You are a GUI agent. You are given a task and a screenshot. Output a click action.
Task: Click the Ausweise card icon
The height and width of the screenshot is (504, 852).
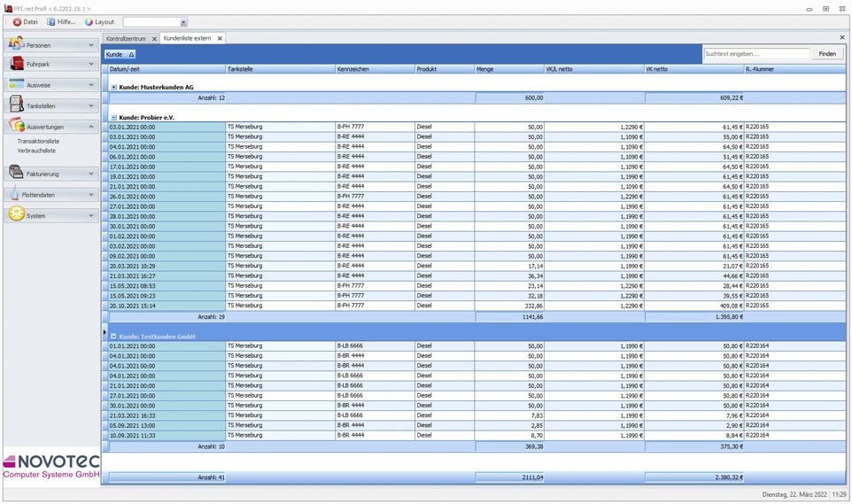16,85
